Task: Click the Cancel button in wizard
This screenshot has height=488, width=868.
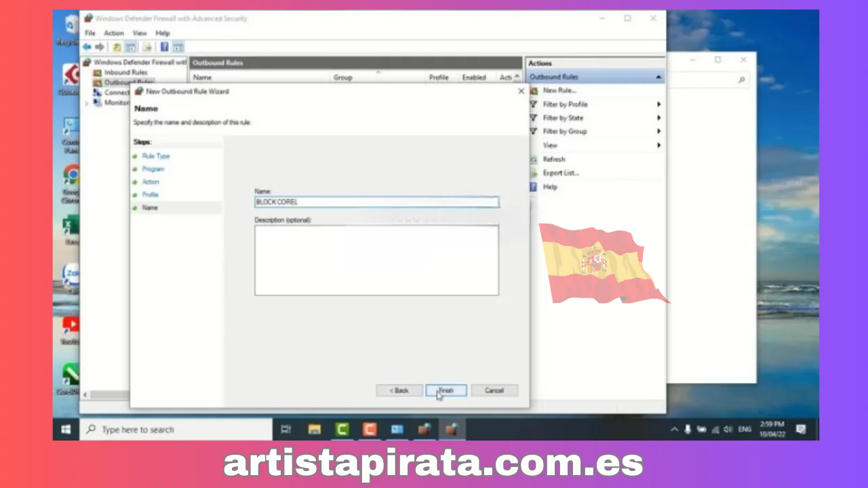Action: click(x=494, y=390)
